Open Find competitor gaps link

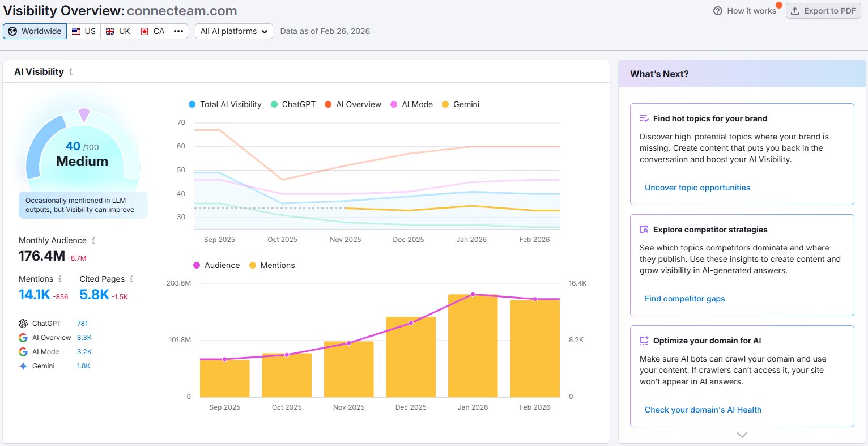tap(685, 299)
